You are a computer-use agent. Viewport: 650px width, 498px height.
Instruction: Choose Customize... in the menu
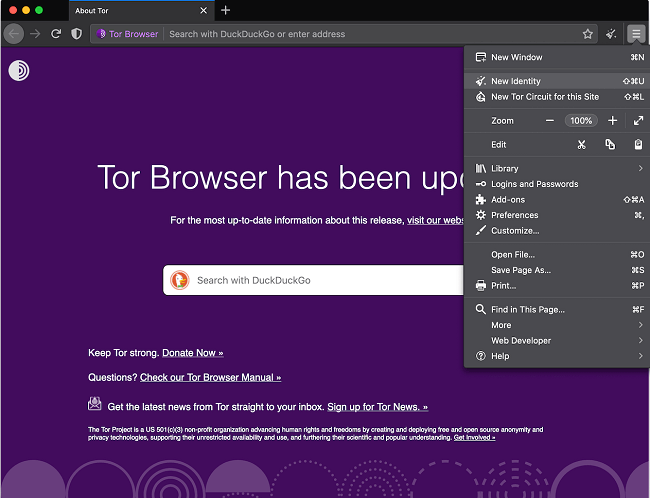tap(557, 231)
